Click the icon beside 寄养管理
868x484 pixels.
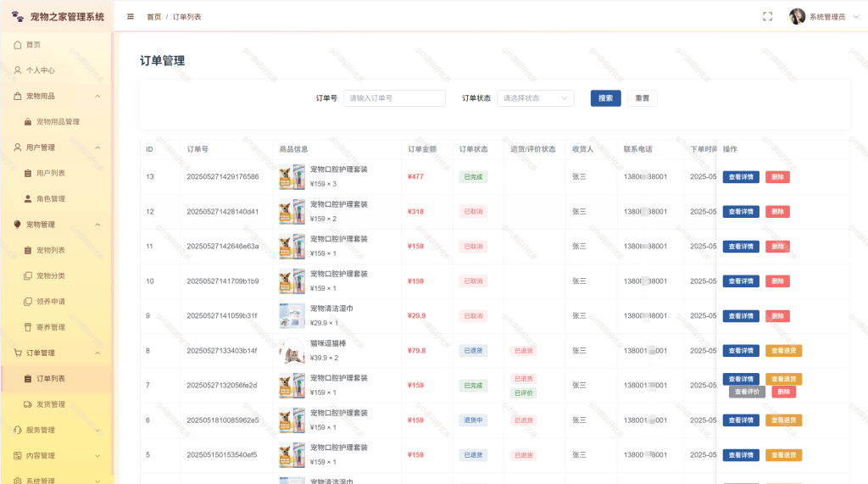[x=28, y=327]
